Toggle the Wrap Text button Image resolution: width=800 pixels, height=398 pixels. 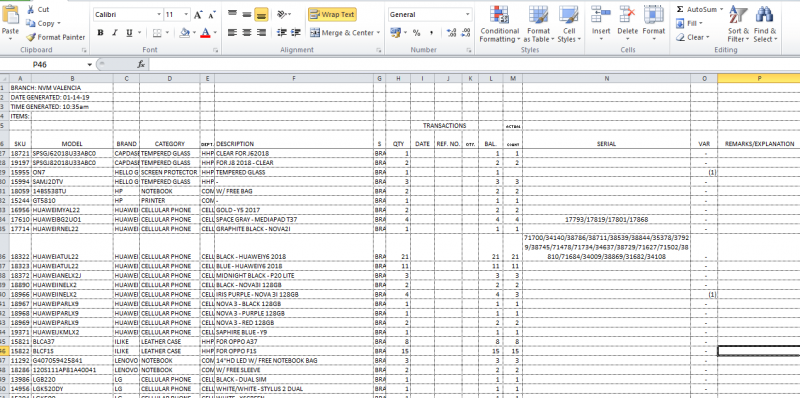332,14
